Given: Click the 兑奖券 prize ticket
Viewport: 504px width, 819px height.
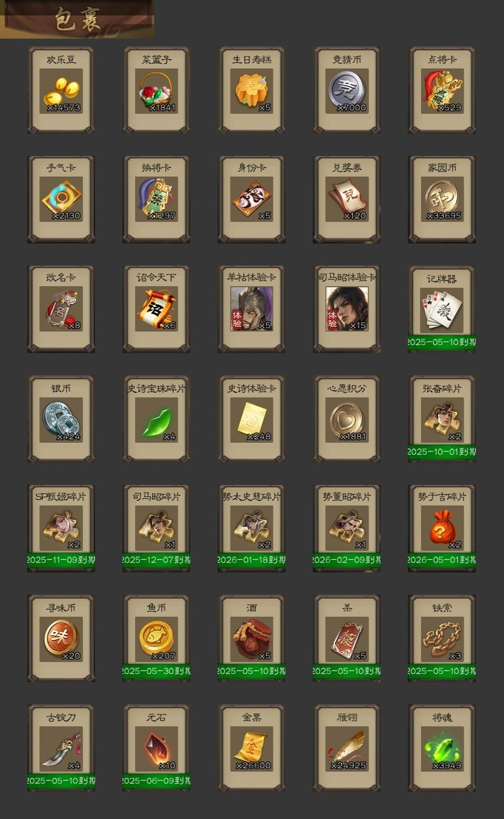Looking at the screenshot, I should click(x=347, y=199).
